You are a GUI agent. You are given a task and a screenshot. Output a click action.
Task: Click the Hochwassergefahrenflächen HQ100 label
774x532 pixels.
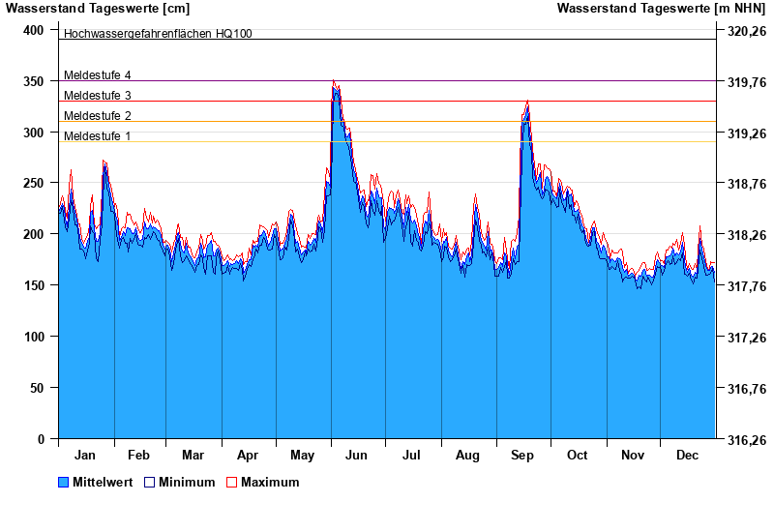(x=158, y=34)
